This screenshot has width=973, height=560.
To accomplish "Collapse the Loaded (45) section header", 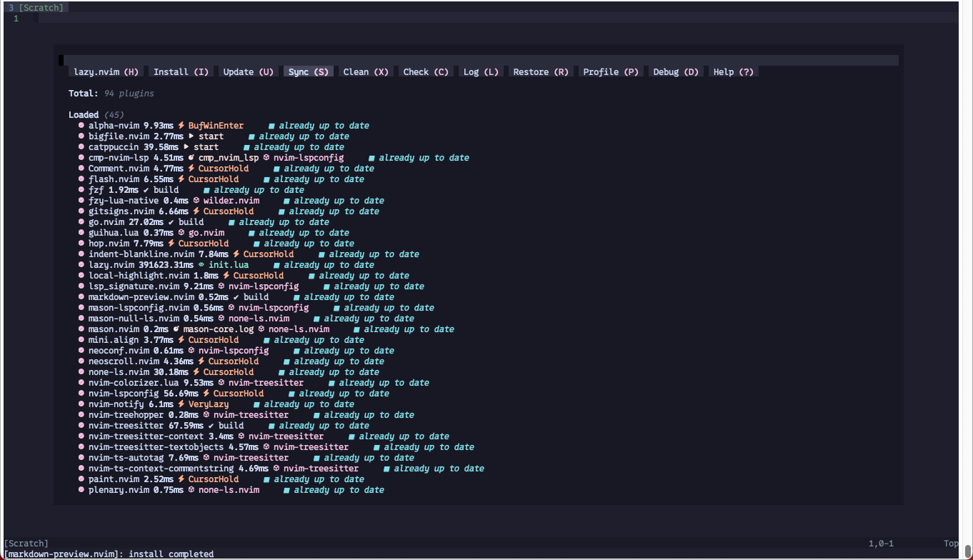I will 84,115.
